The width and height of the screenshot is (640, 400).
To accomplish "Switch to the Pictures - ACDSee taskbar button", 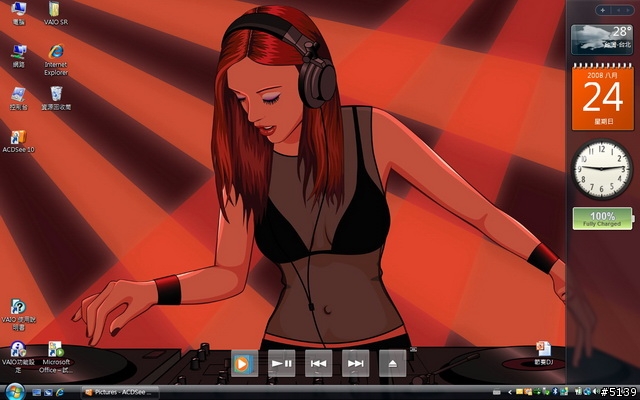I will tap(120, 393).
